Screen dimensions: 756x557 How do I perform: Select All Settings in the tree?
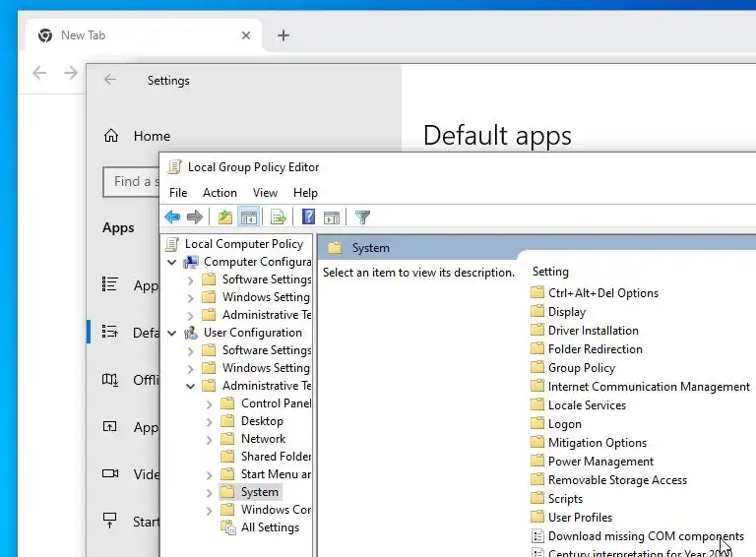coord(260,527)
